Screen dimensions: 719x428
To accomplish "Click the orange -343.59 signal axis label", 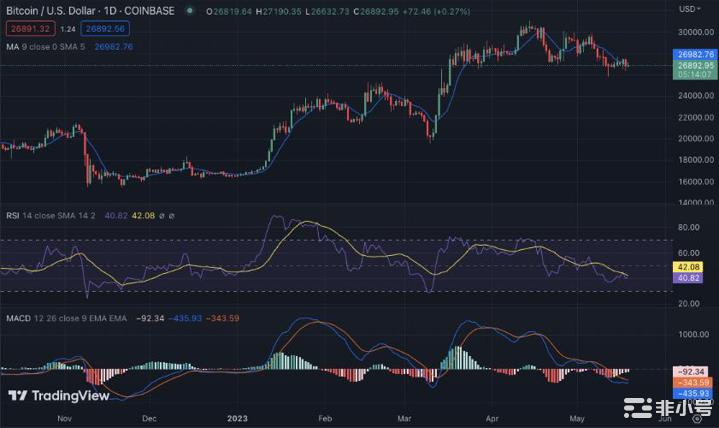I will click(693, 382).
